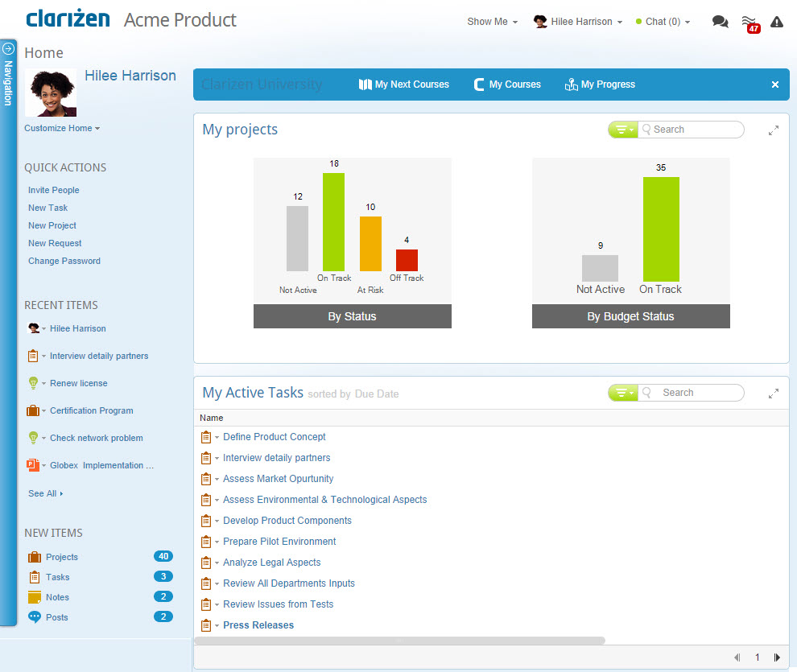Open the filter dropdown in My Active Tasks
797x672 pixels.
tap(624, 393)
